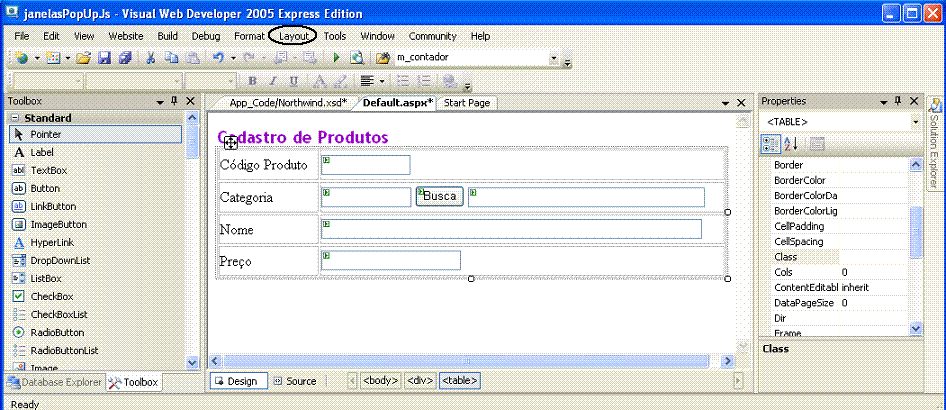Click the Save All icon
This screenshot has width=946, height=410.
pos(124,58)
